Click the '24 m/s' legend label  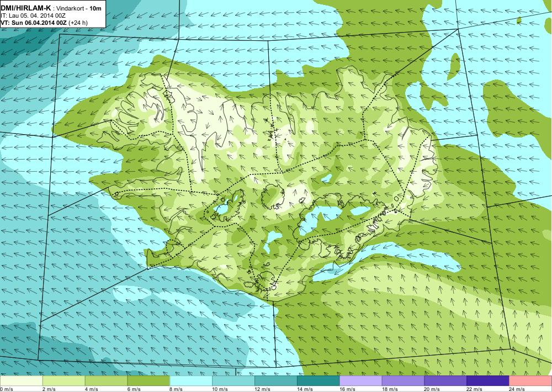coord(517,389)
